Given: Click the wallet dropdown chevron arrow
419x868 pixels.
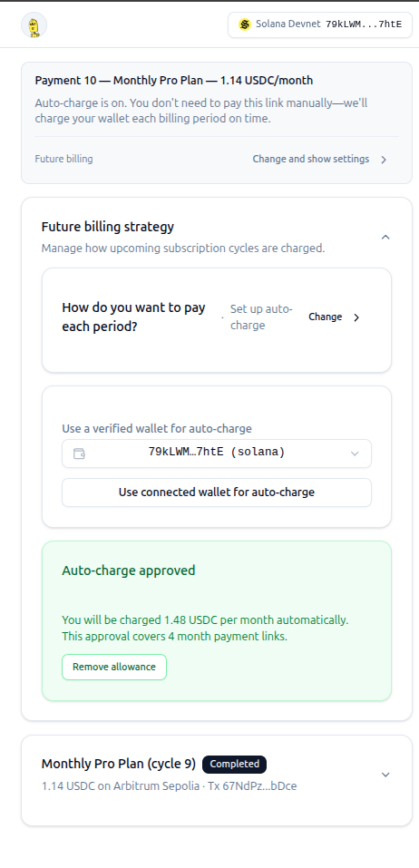Looking at the screenshot, I should (x=355, y=454).
